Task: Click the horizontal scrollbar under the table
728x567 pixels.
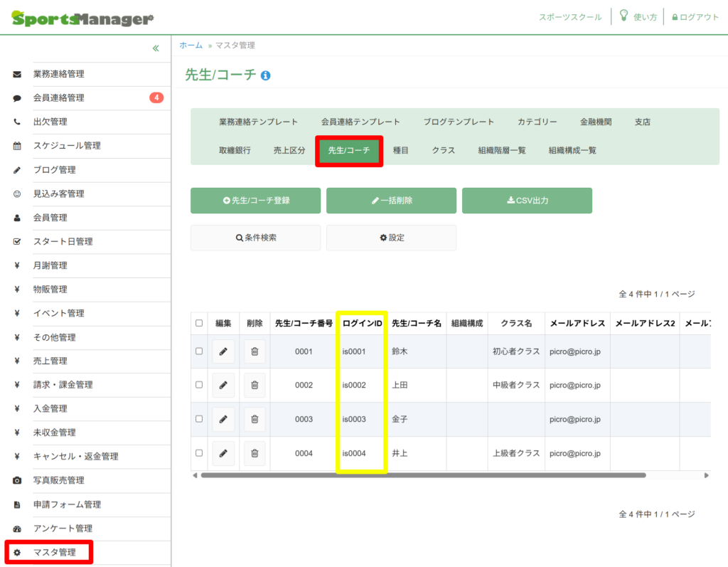Action: click(423, 475)
